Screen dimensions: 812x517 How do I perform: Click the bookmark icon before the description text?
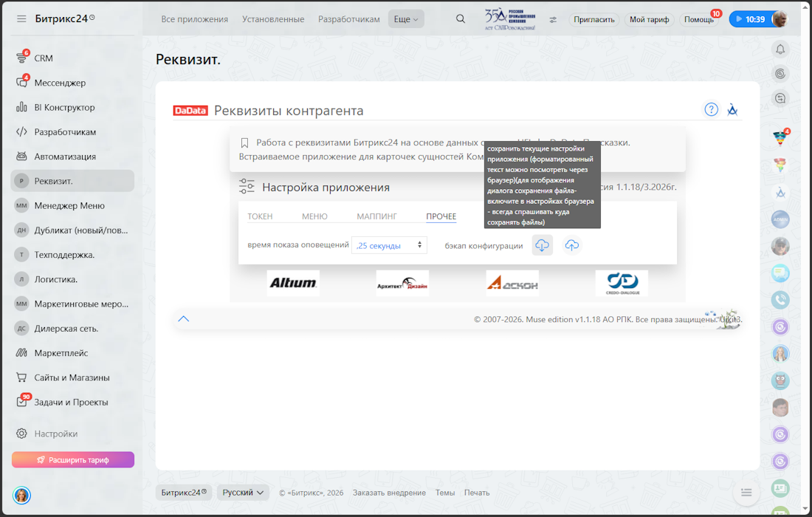pyautogui.click(x=245, y=143)
